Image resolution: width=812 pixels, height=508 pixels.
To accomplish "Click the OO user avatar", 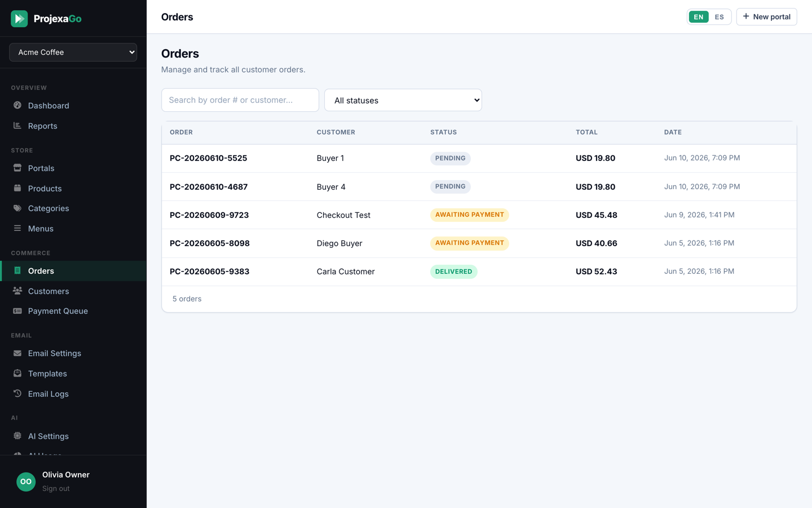I will [26, 481].
